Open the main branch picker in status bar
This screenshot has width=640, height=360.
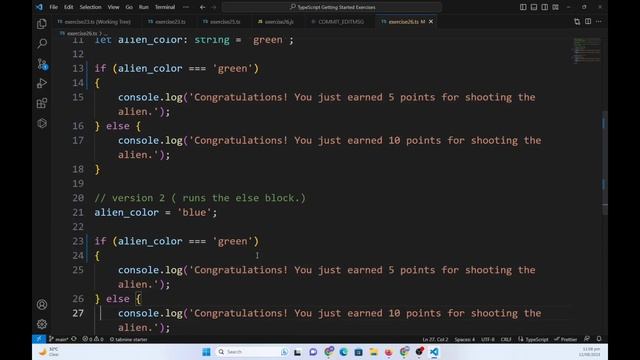click(x=58, y=339)
